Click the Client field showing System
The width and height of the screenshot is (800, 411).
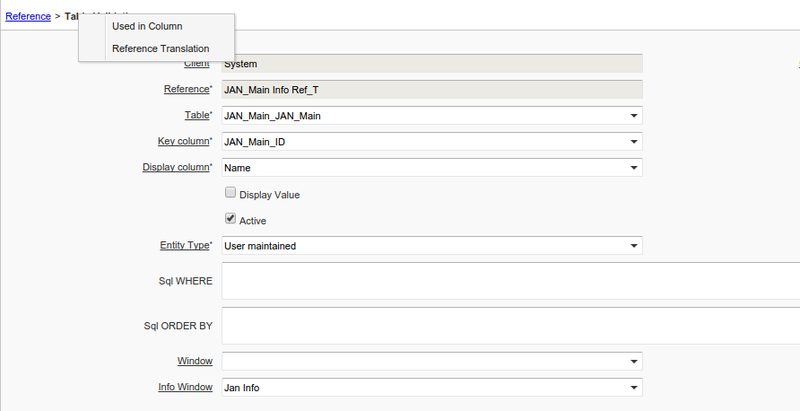(431, 64)
